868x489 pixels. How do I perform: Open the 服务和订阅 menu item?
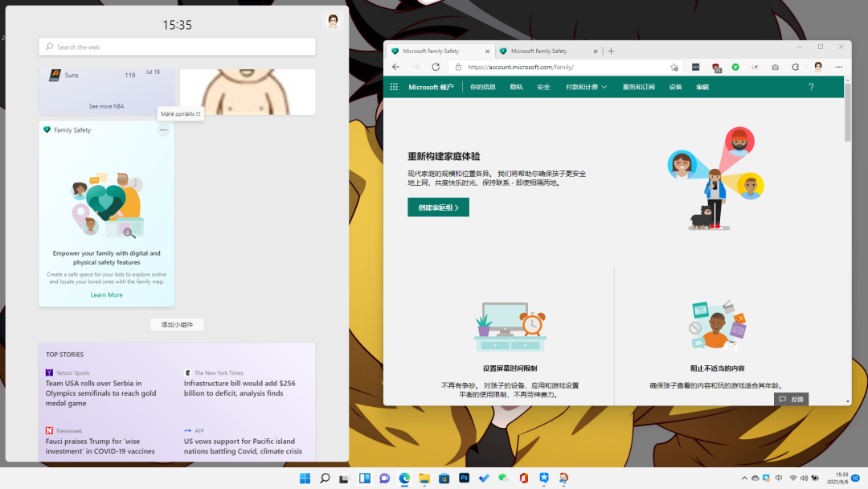638,87
